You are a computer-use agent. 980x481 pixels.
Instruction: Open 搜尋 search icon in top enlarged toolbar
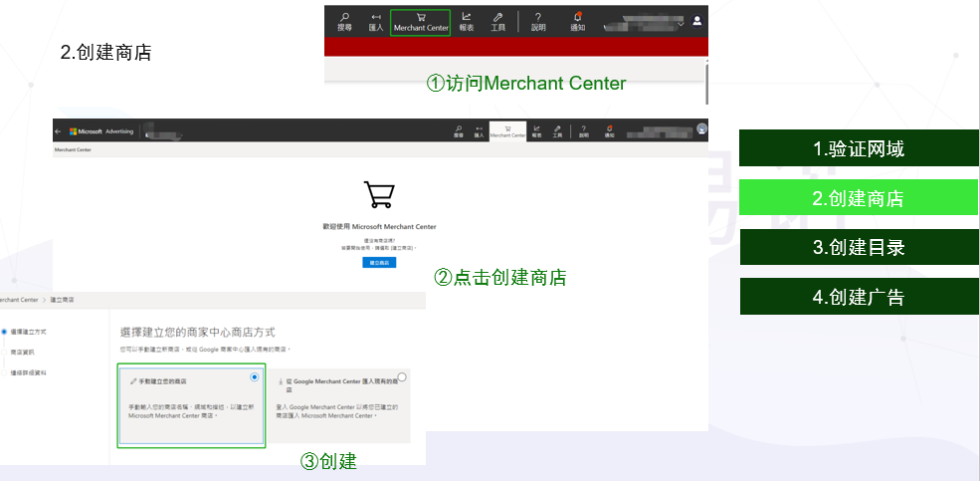coord(344,22)
